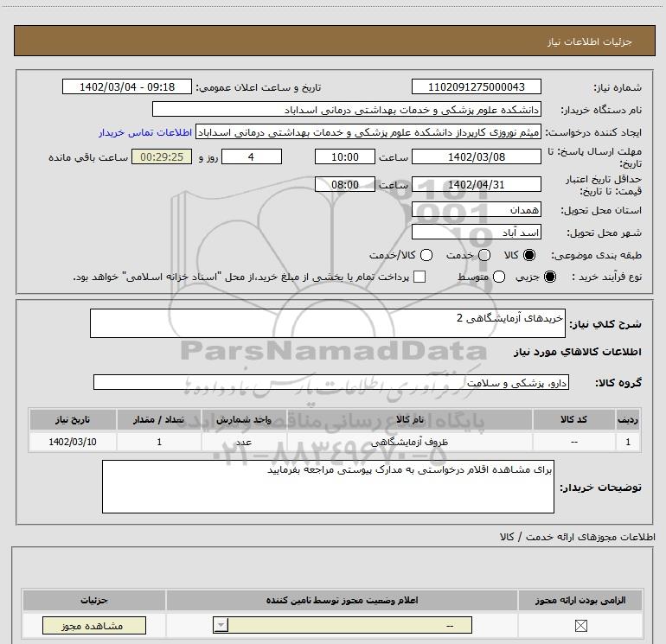Image resolution: width=666 pixels, height=644 pixels.
Task: Click the goods group field دارو، پزشکی و سلامت
Action: pos(331,382)
